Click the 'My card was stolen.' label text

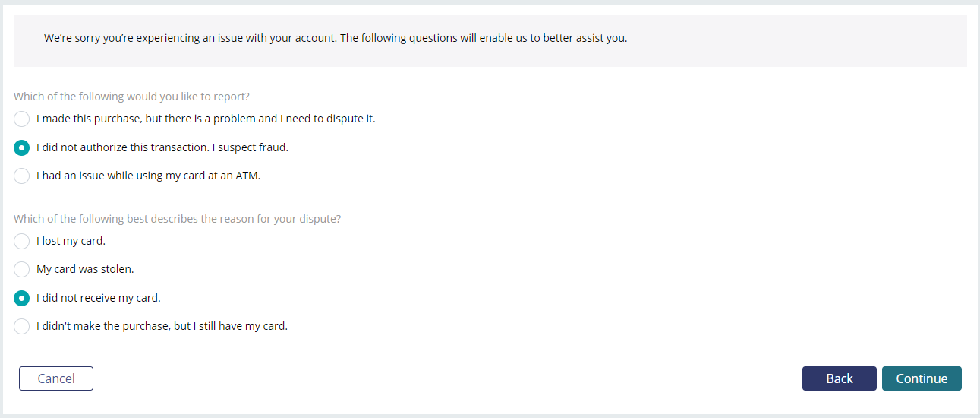[x=85, y=269]
